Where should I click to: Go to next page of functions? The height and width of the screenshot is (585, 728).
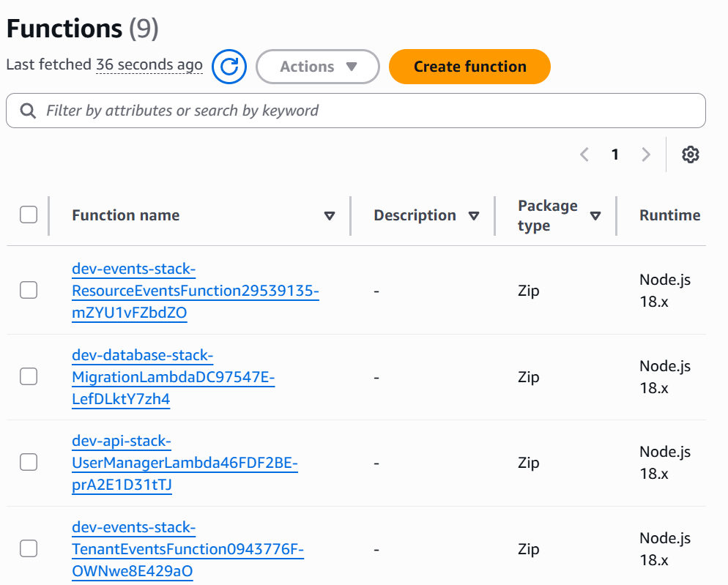click(646, 154)
